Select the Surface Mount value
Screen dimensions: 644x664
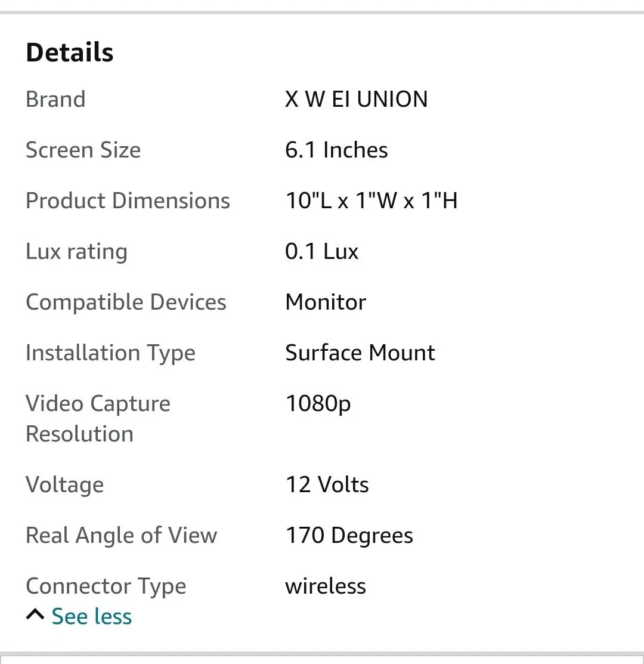pos(360,353)
